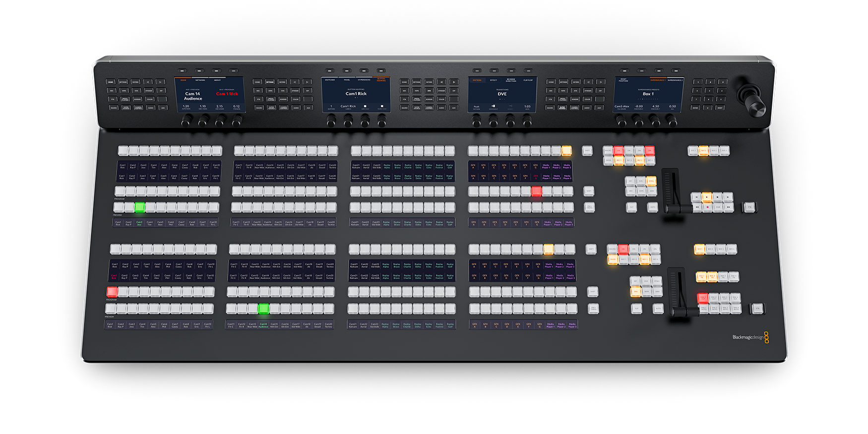Tap the DSK 4 AUTO button
Screen dimensions: 868x434
(736, 308)
